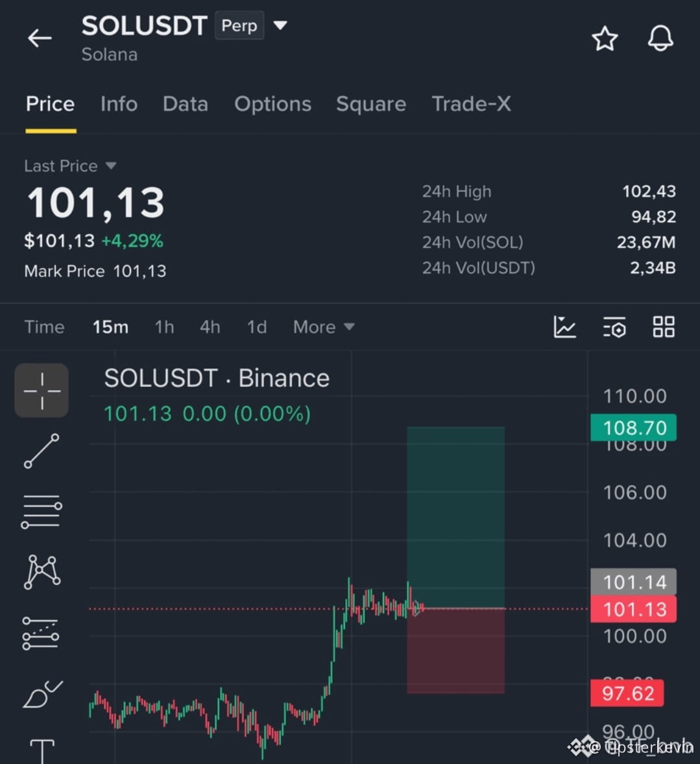This screenshot has height=764, width=700.
Task: Select the crosshair cursor tool
Action: 42,390
